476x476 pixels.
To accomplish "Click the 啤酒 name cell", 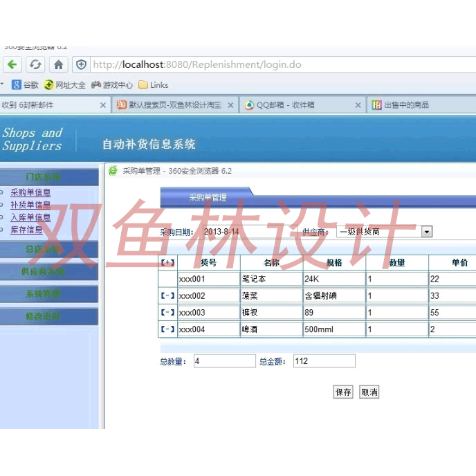I will click(271, 329).
